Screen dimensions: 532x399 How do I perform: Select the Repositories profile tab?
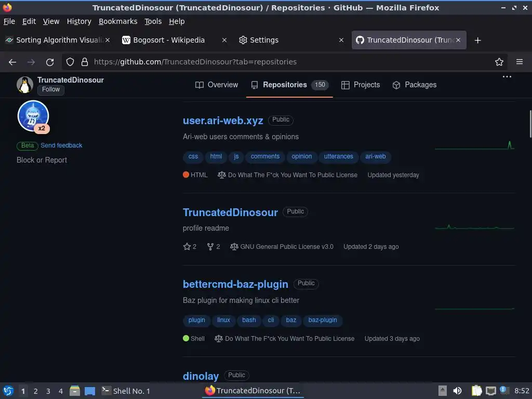pos(289,85)
